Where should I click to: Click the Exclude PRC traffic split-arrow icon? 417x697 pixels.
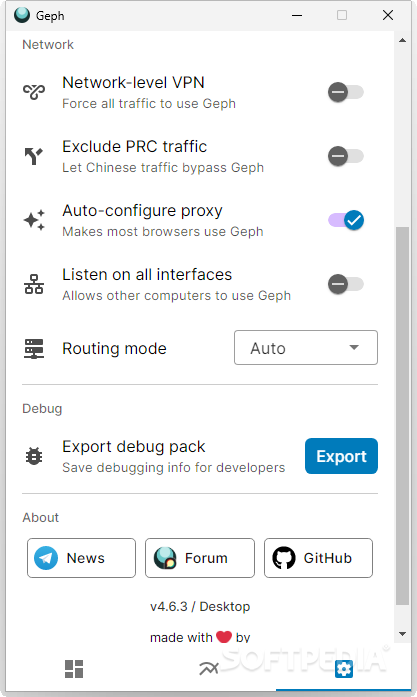point(34,156)
